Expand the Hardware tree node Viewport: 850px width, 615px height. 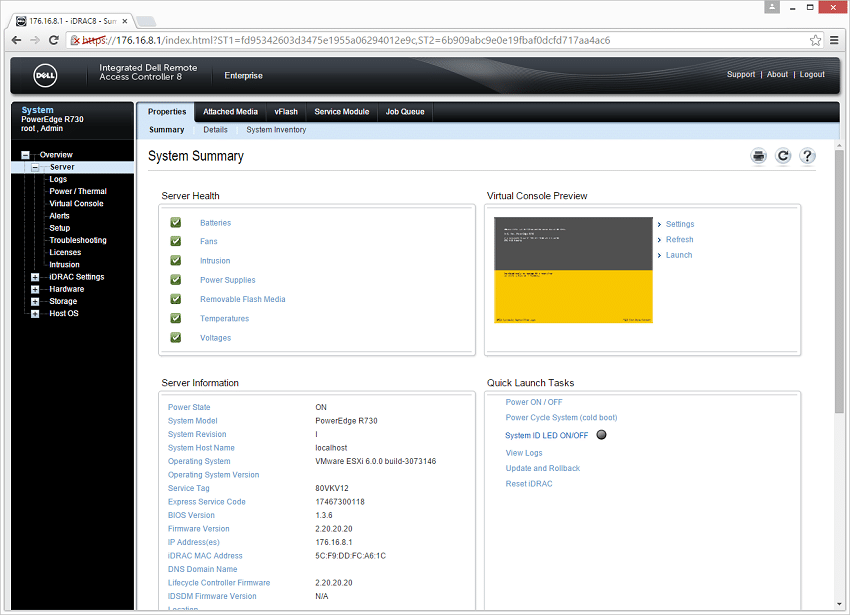[35, 290]
